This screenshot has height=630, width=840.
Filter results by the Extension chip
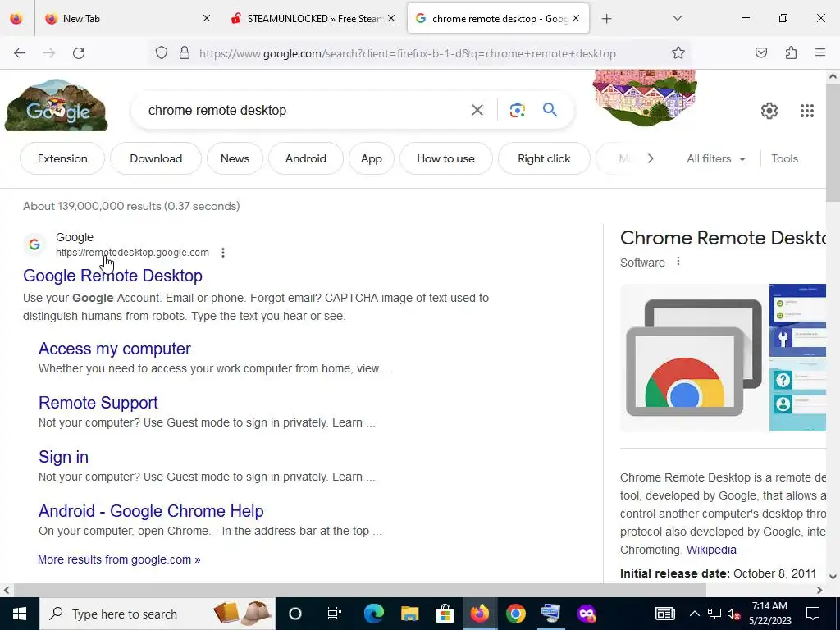(x=62, y=158)
